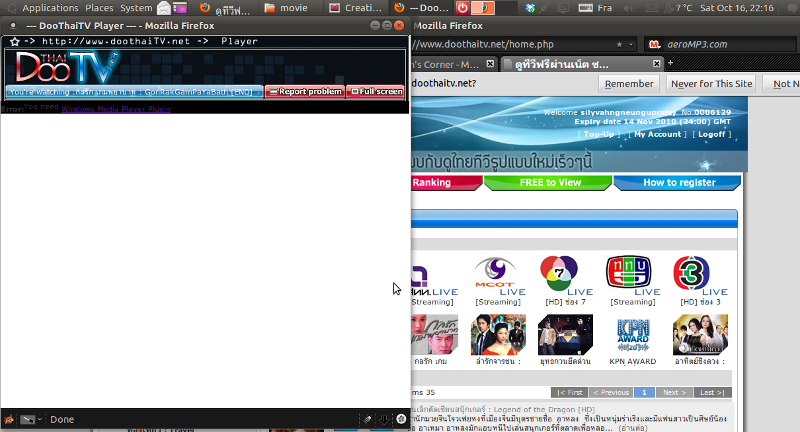
Task: Click the mail indicator tray icon
Action: point(652,8)
